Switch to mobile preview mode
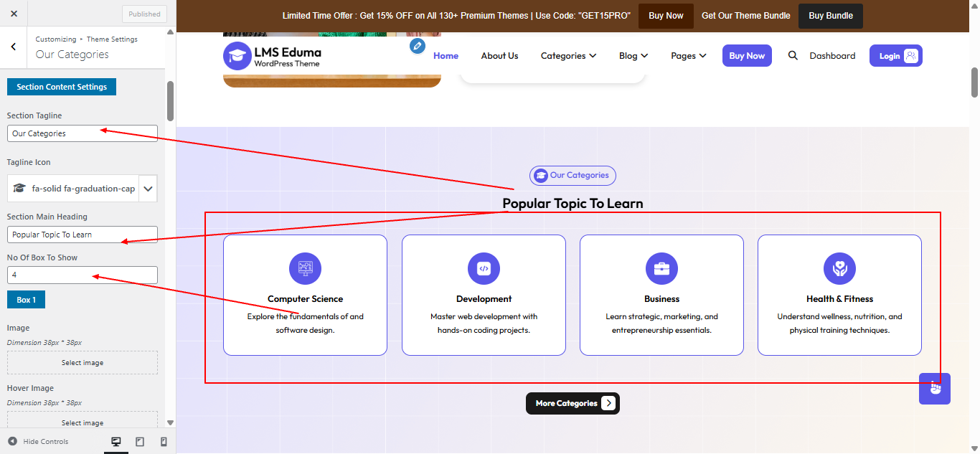980x454 pixels. point(163,441)
